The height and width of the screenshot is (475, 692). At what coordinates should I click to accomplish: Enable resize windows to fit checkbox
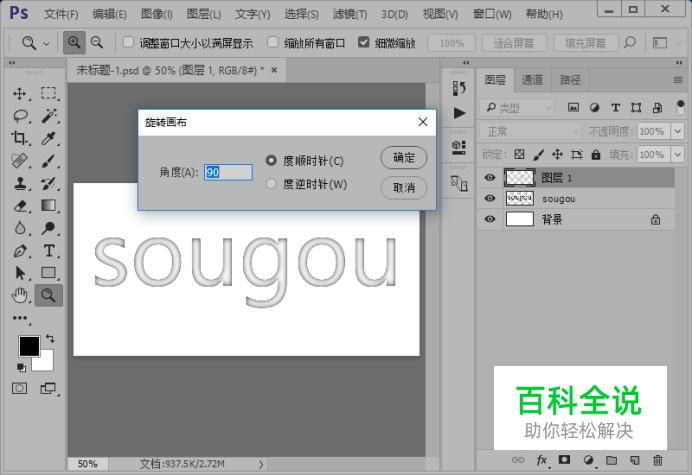click(x=128, y=42)
